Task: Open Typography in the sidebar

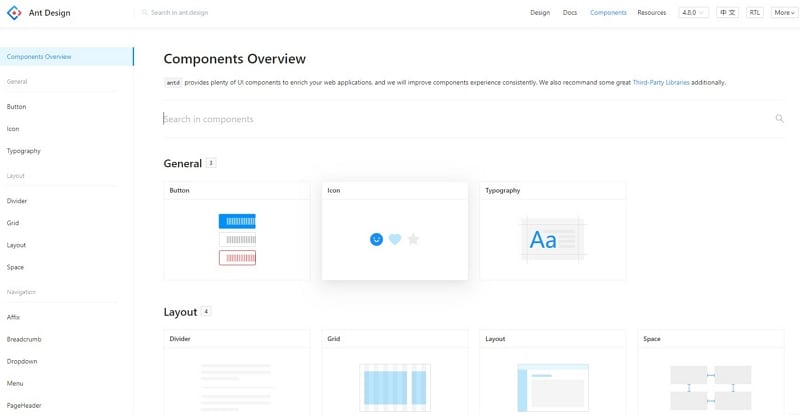Action: click(x=23, y=151)
